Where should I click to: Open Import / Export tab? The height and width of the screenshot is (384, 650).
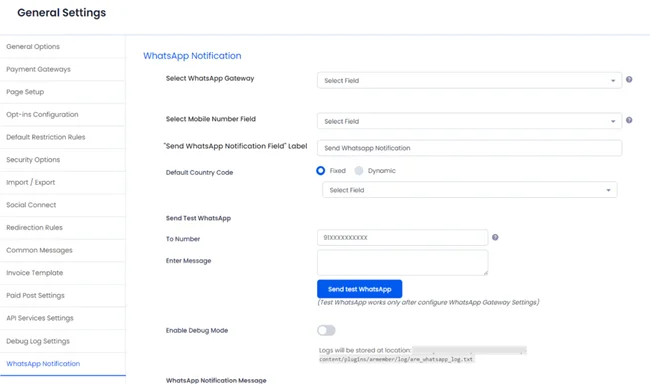[62, 182]
